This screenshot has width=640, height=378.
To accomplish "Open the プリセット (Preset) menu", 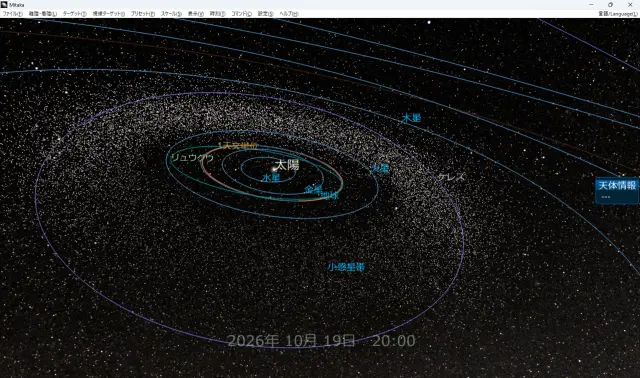I will point(142,13).
